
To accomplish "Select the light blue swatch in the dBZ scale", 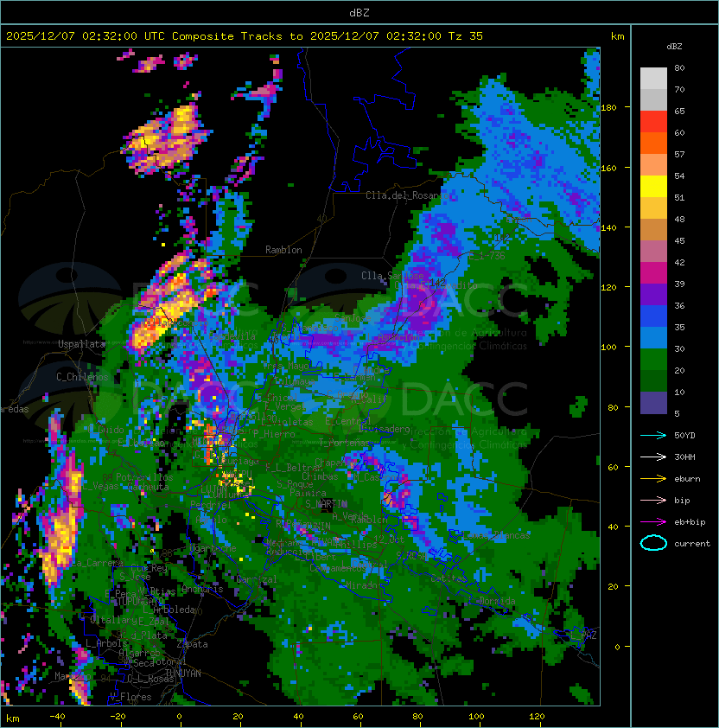I will click(x=653, y=338).
